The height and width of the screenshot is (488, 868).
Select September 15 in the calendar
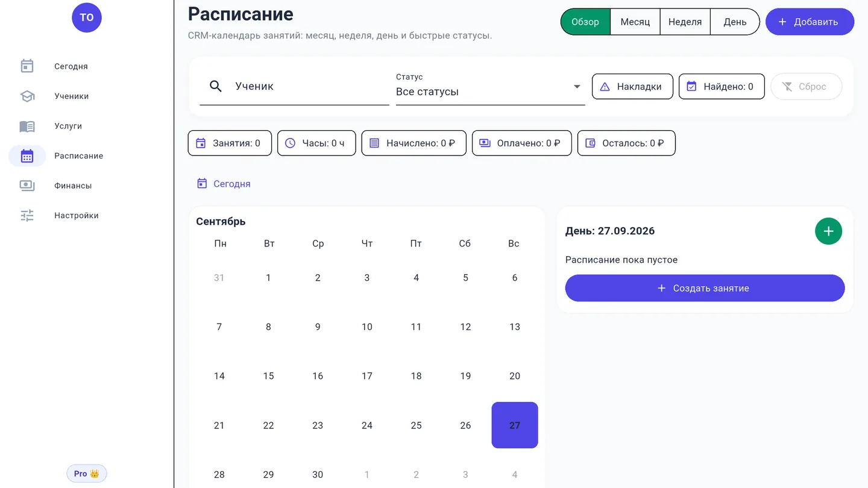pos(268,376)
